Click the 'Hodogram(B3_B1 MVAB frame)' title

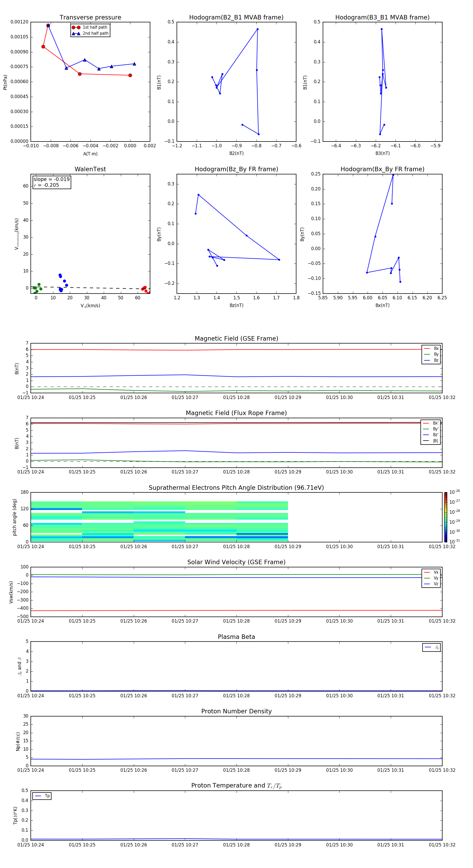[x=382, y=18]
